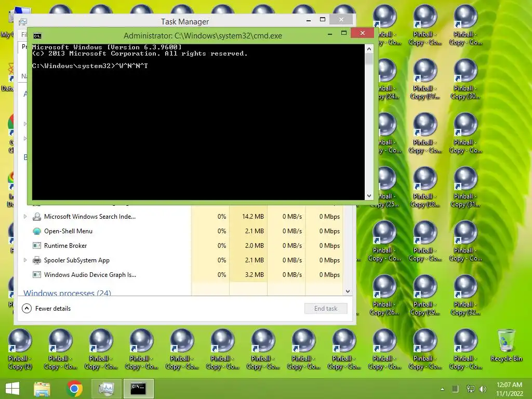Viewport: 532px width, 399px height.
Task: Click the taskbar clock showing 12:07 AM
Action: (509, 389)
